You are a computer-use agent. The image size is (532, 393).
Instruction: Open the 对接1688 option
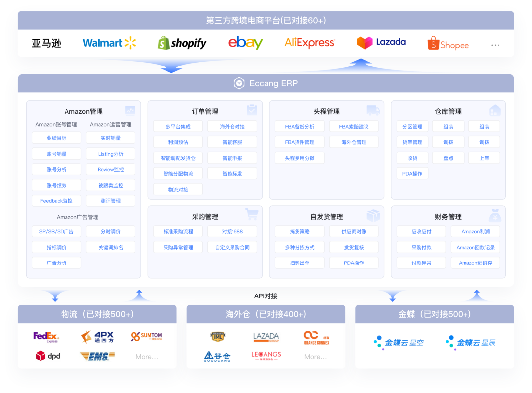click(232, 231)
